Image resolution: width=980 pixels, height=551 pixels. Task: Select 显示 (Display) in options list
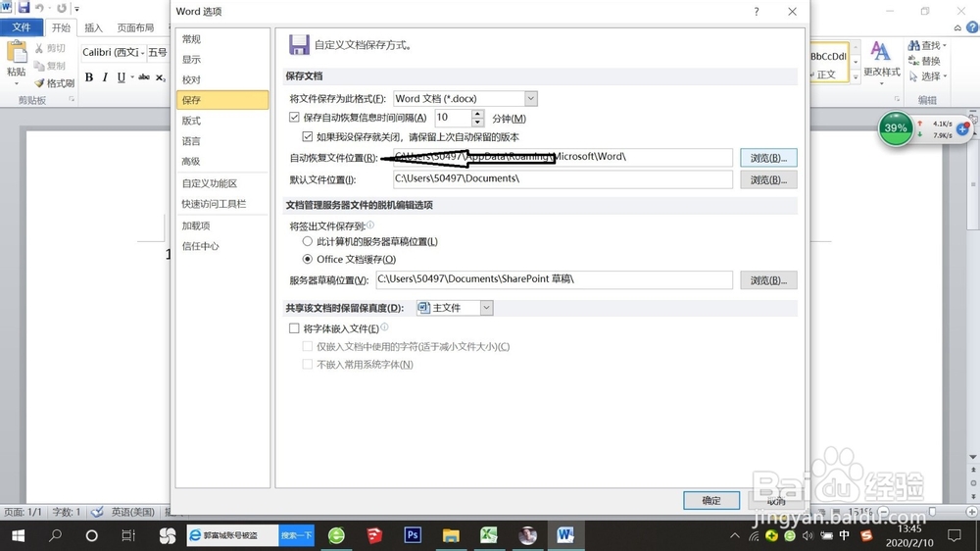click(x=222, y=60)
